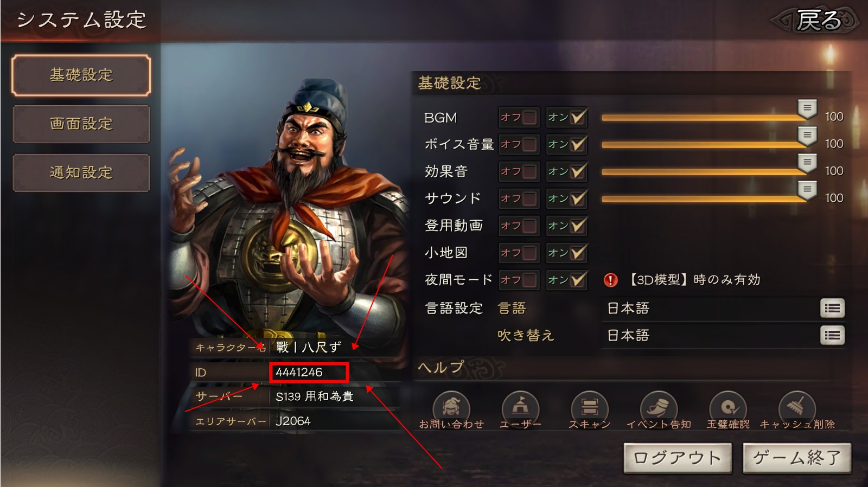Open the ユーザー tent icon
Image resolution: width=868 pixels, height=487 pixels.
520,407
